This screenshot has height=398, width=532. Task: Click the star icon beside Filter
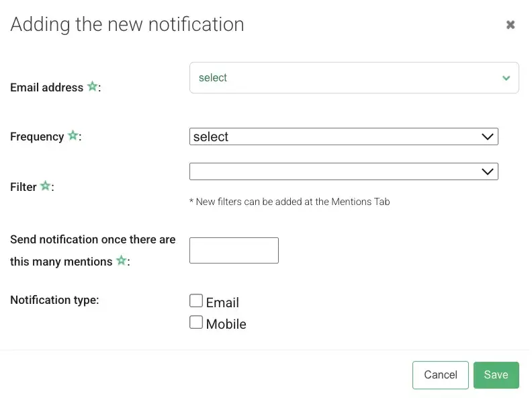(x=46, y=186)
